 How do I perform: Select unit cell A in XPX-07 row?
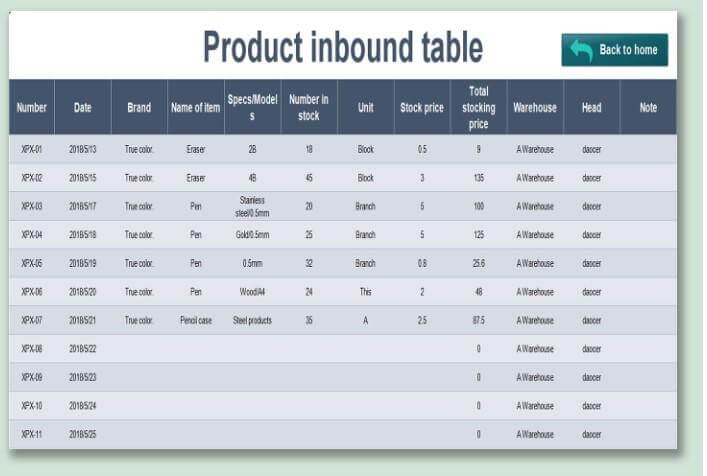tap(366, 320)
